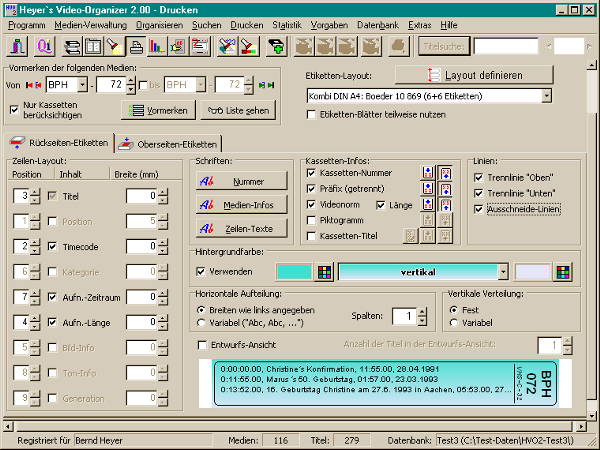Click the open book toolbar icon

[93, 46]
